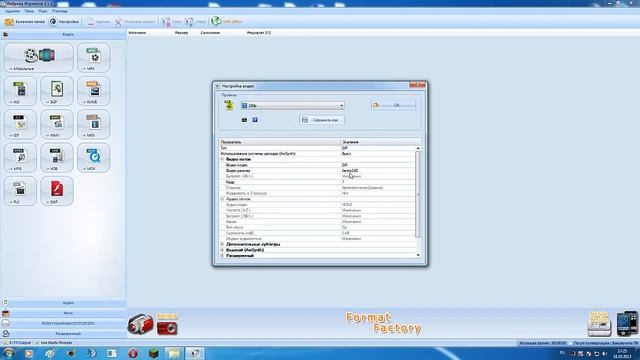Open the Тема menu
Image resolution: width=640 pixels, height=360 pixels.
(29, 11)
